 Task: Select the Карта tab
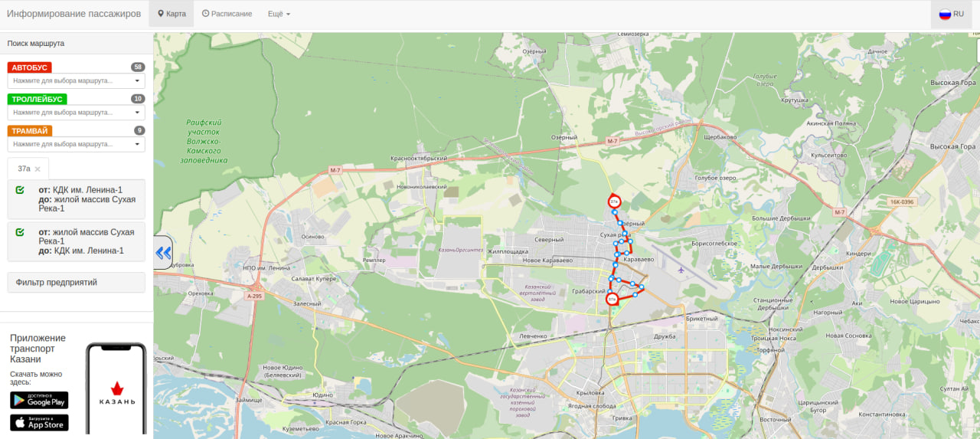pyautogui.click(x=171, y=14)
